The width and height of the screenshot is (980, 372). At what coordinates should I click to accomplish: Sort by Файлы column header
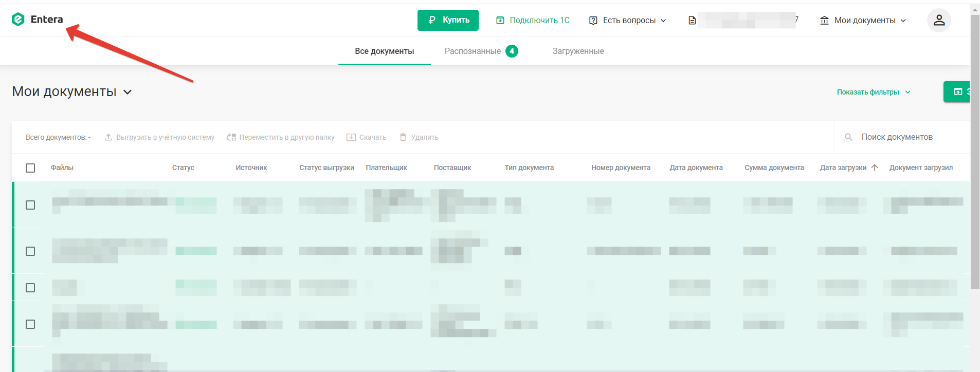62,168
